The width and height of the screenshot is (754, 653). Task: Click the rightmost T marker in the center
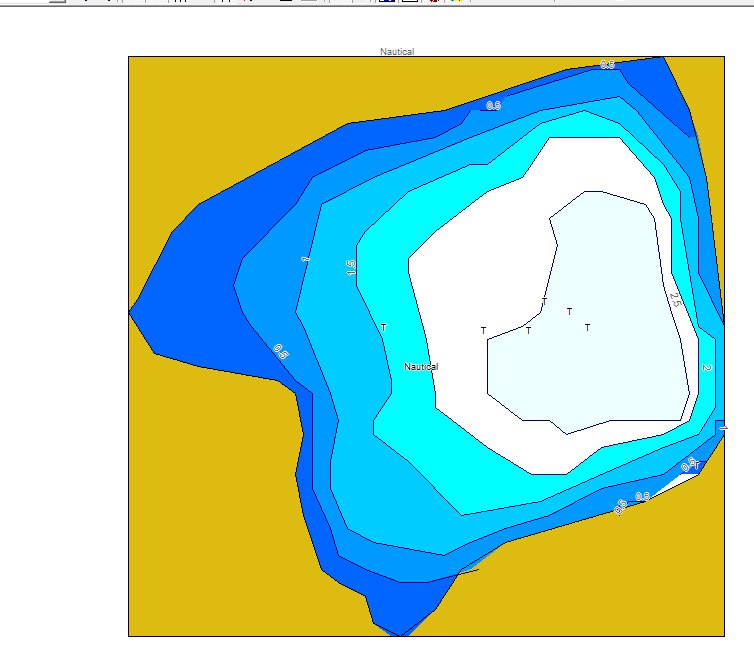[587, 327]
